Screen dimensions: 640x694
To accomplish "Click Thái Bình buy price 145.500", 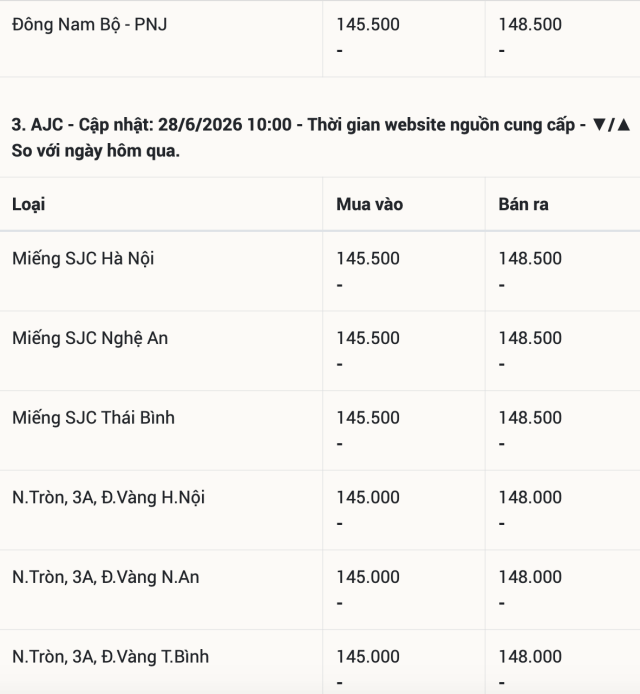I will (x=368, y=418).
